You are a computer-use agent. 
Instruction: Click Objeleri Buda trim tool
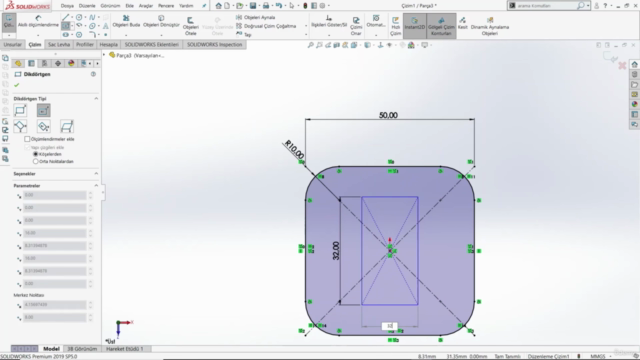[126, 21]
